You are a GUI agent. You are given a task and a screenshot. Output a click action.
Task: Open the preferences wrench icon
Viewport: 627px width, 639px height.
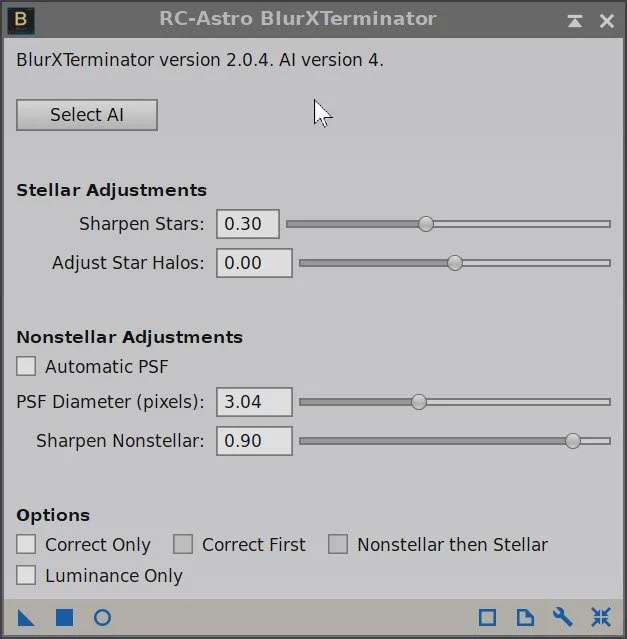pyautogui.click(x=563, y=617)
